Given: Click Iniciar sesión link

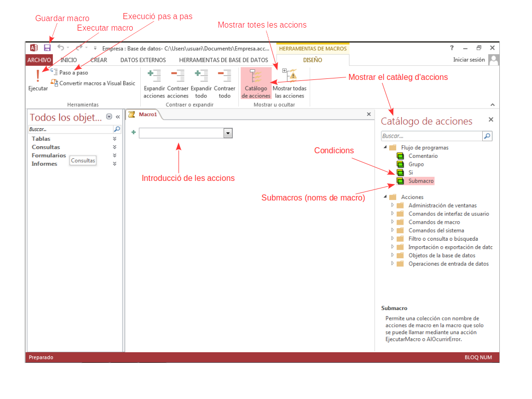Looking at the screenshot, I should pos(469,60).
